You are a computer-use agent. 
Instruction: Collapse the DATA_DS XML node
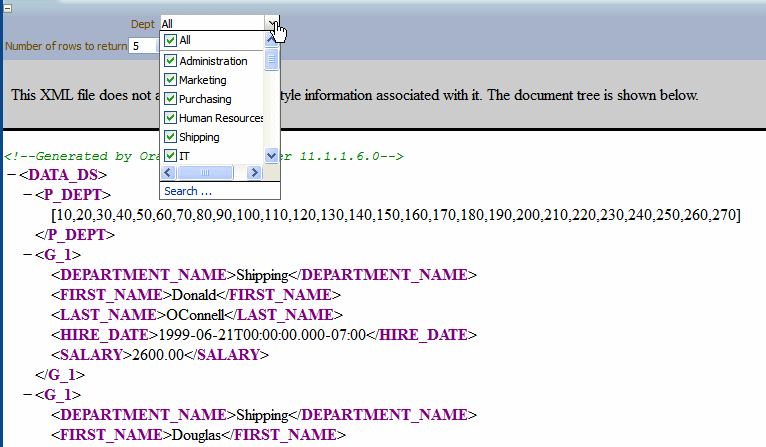click(x=12, y=174)
